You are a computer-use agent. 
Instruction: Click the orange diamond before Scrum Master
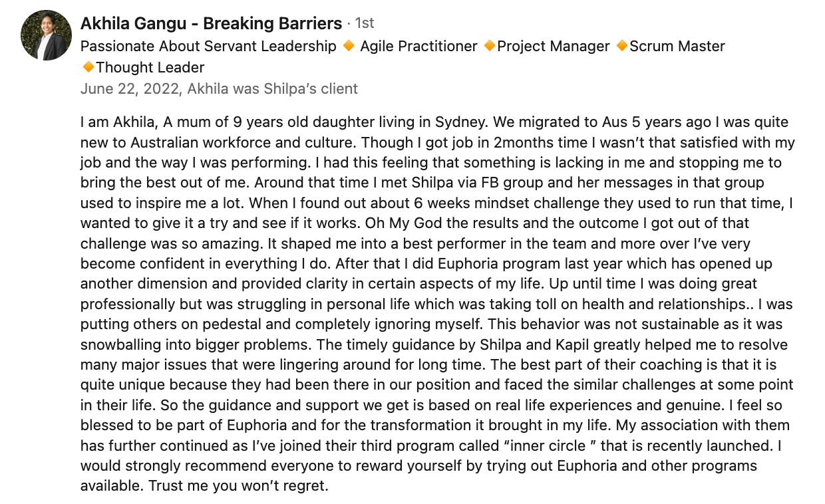coord(621,46)
